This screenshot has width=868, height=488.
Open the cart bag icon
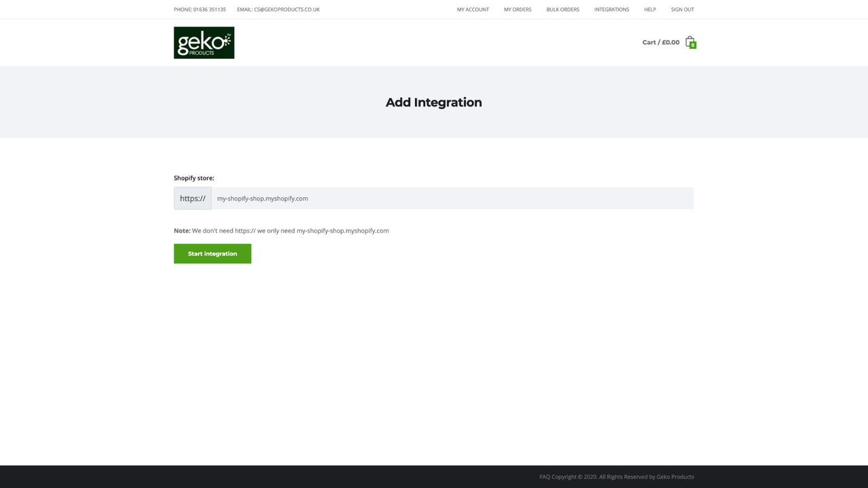pyautogui.click(x=690, y=41)
